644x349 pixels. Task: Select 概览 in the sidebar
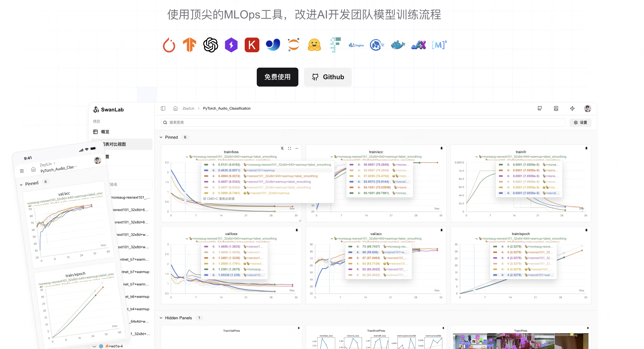105,132
